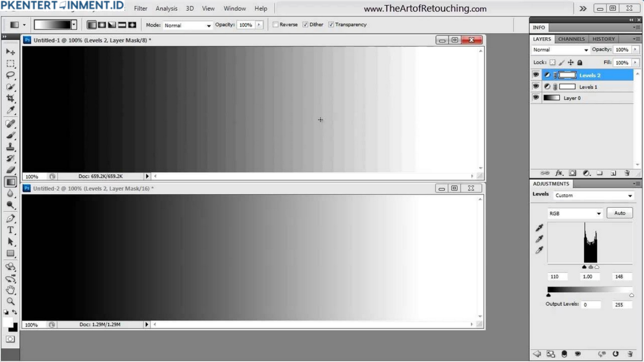Select the Crop tool
Image resolution: width=644 pixels, height=362 pixels.
pos(10,98)
